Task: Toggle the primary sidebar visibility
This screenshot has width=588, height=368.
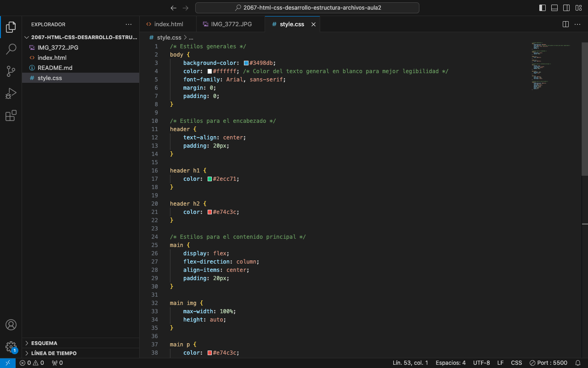Action: 543,8
